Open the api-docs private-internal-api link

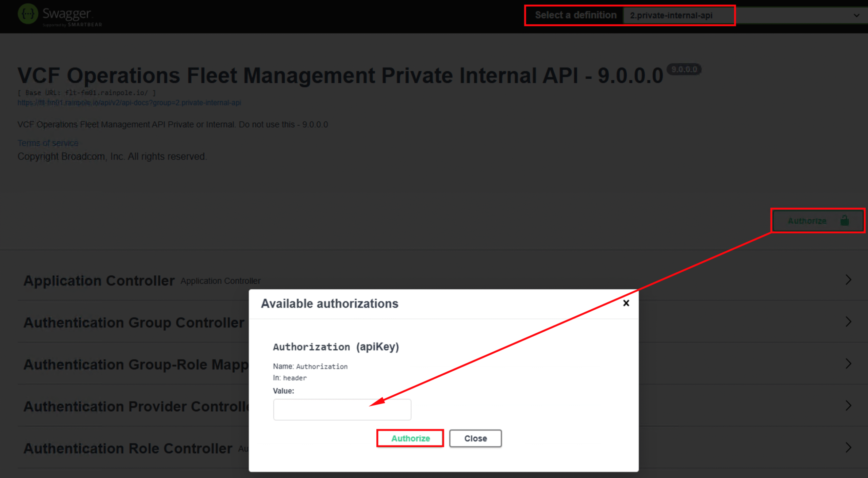(129, 103)
